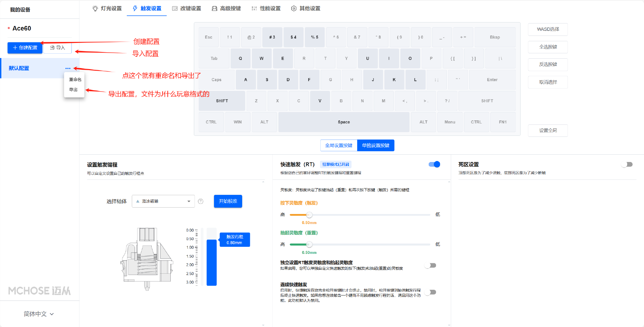The image size is (644, 327).
Task: Enable the 连续快速触发 switch
Action: tap(430, 292)
